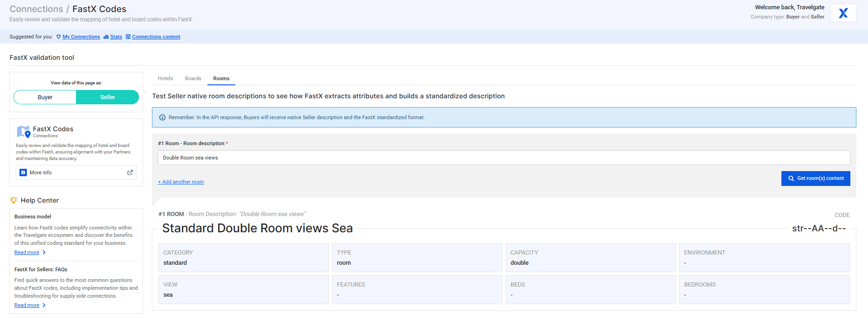Open the Hotels tab

pos(165,78)
